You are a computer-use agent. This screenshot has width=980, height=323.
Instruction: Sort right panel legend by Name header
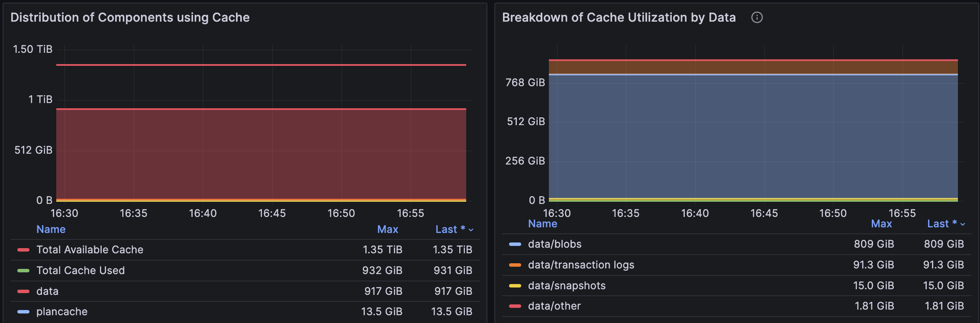[542, 224]
